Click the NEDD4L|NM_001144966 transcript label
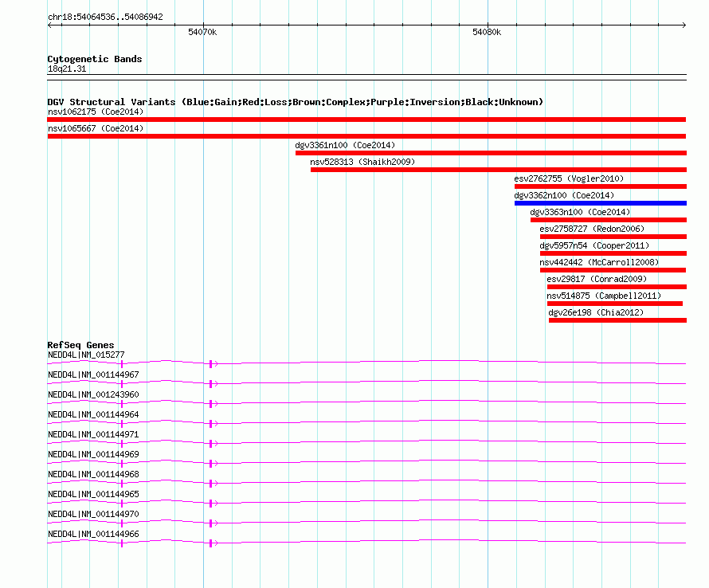 93,534
